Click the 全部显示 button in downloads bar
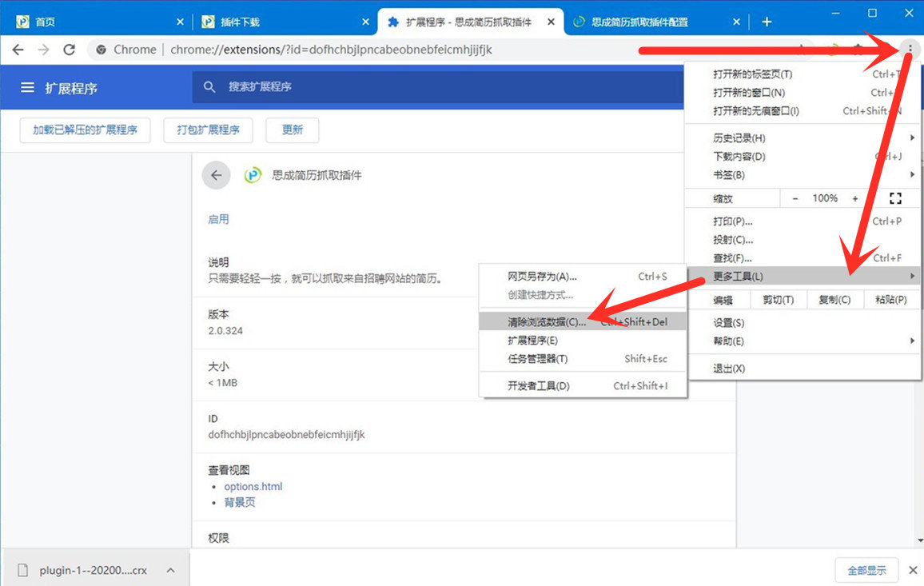Screen dimensions: 924x586 click(x=866, y=570)
